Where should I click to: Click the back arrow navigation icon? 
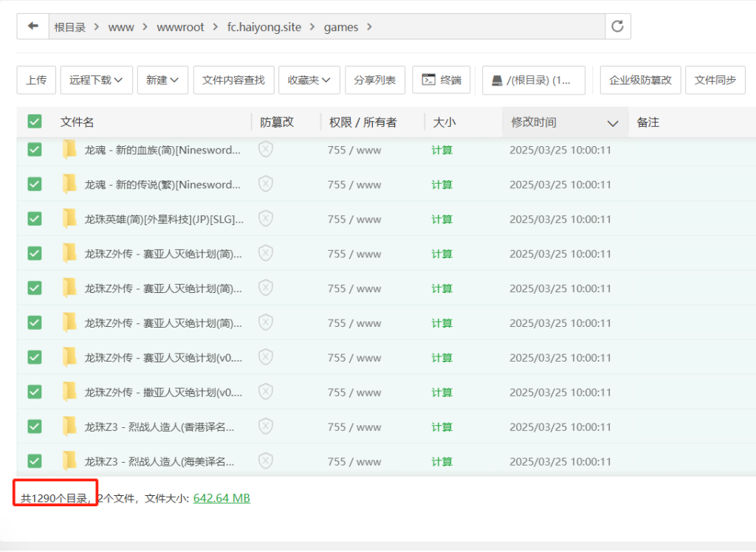click(32, 26)
